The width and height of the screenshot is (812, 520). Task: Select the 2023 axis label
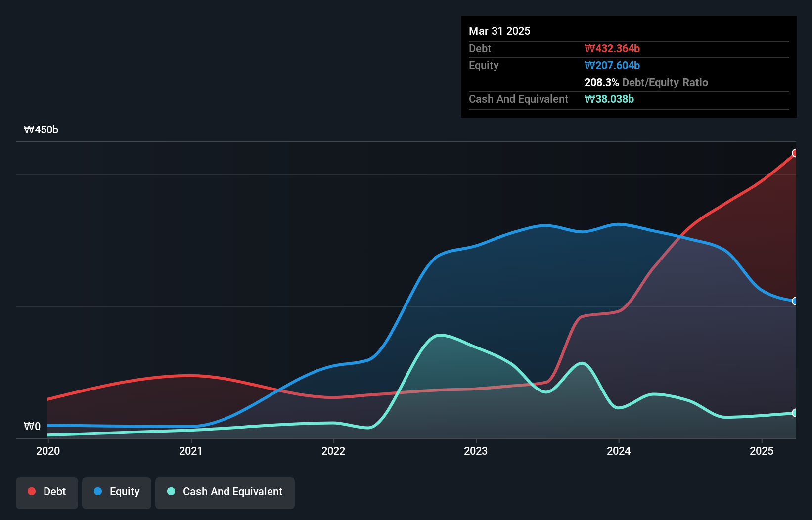click(475, 451)
